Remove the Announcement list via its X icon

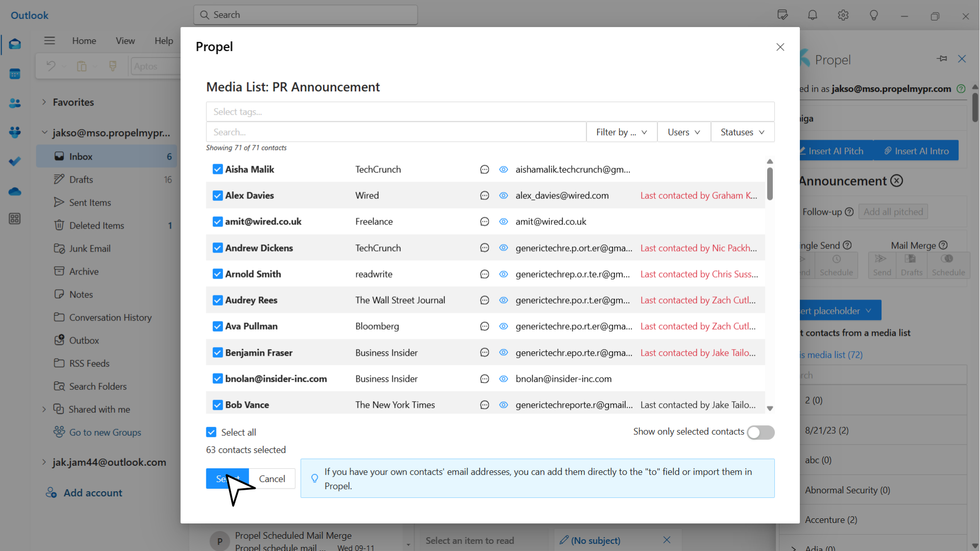click(x=897, y=181)
